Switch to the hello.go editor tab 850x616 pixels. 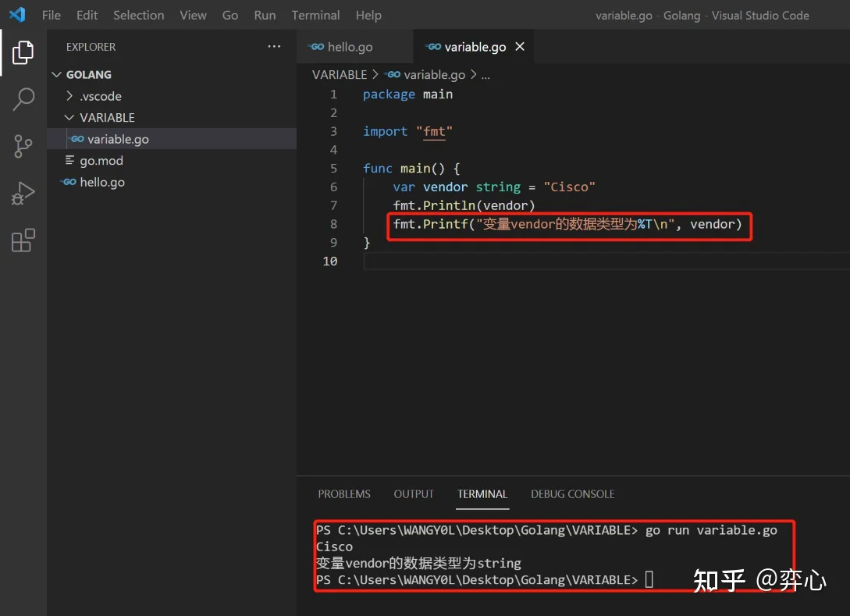[x=354, y=47]
